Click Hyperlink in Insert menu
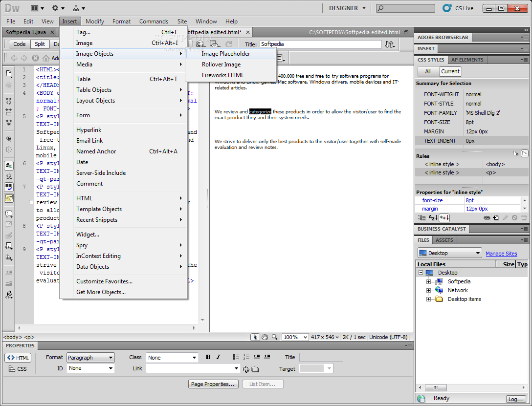Viewport: 532px width, 406px height. (124, 130)
